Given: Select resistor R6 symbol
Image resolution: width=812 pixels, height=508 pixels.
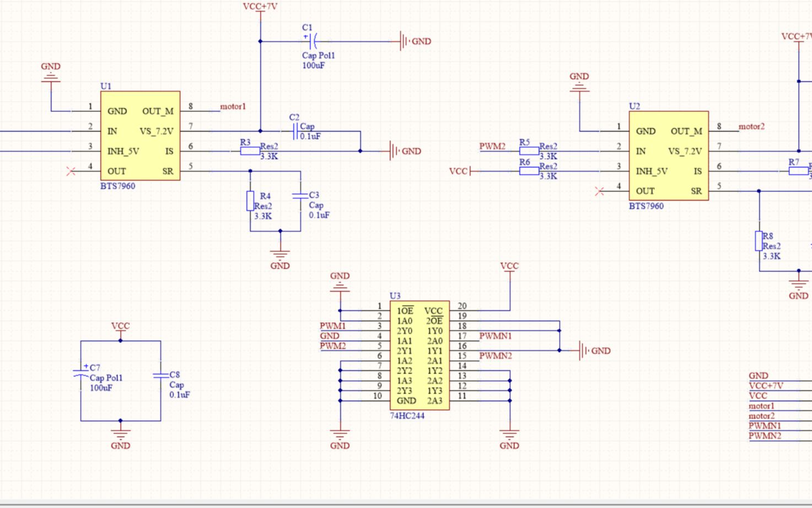Looking at the screenshot, I should [529, 171].
